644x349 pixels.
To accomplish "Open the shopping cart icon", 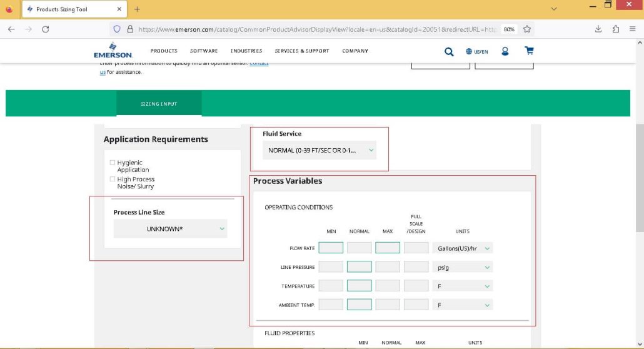I will pos(529,51).
